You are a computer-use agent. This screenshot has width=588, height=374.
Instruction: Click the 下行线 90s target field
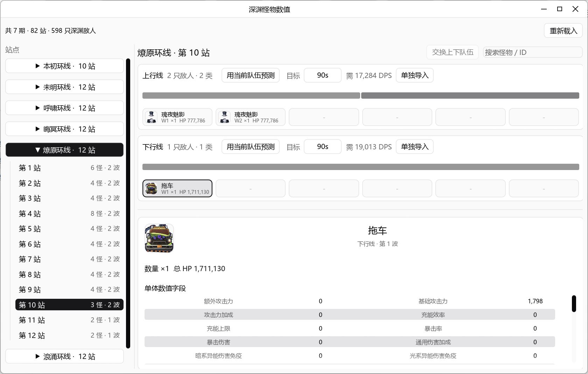coord(323,147)
